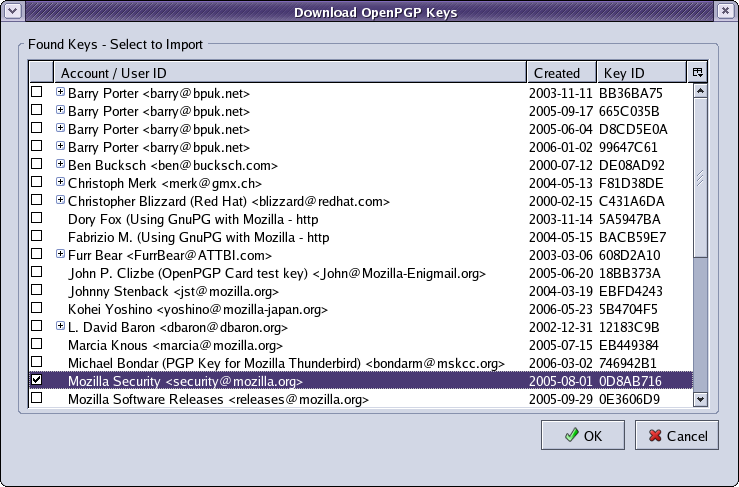Uncheck the Mozilla Security key checkbox
Screen dimensions: 739x487
[36, 380]
